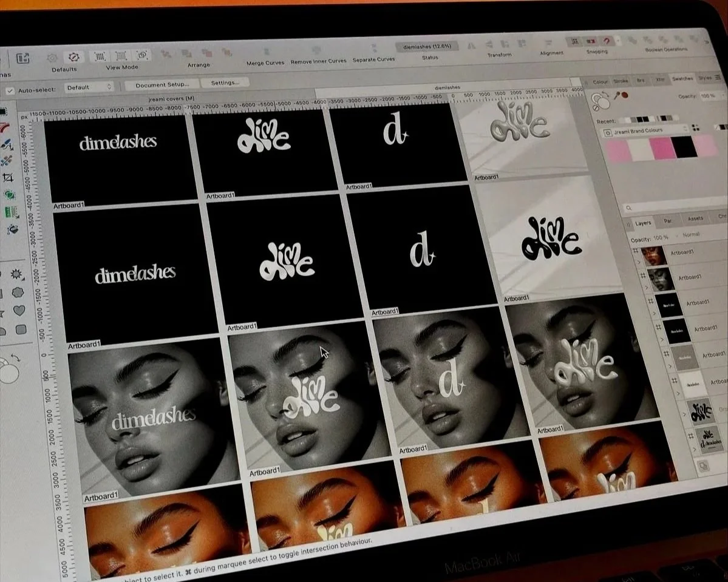
Task: Click the diemlashes (12.6%) status field
Action: (427, 46)
